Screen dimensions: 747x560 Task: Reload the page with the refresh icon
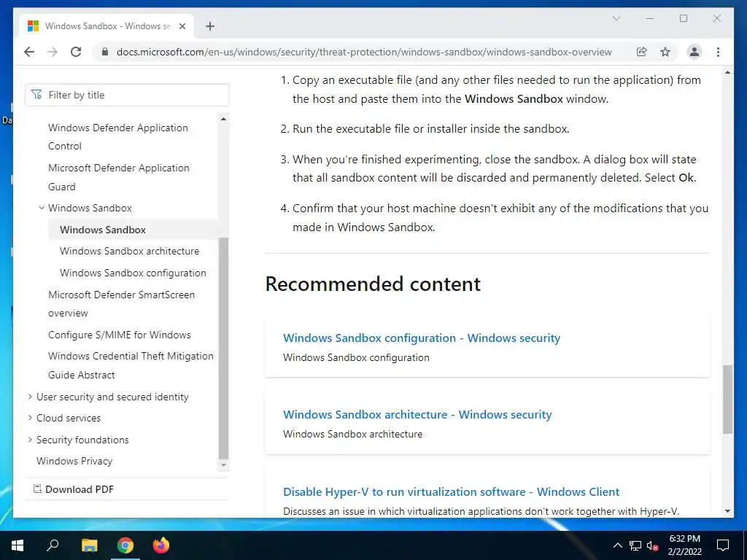(76, 52)
